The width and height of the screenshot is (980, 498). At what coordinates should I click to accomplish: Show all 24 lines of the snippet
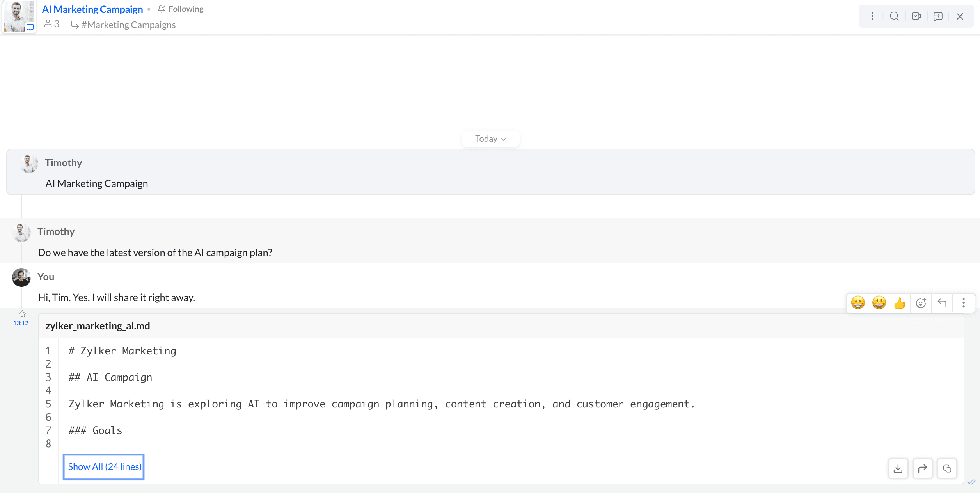(x=104, y=467)
